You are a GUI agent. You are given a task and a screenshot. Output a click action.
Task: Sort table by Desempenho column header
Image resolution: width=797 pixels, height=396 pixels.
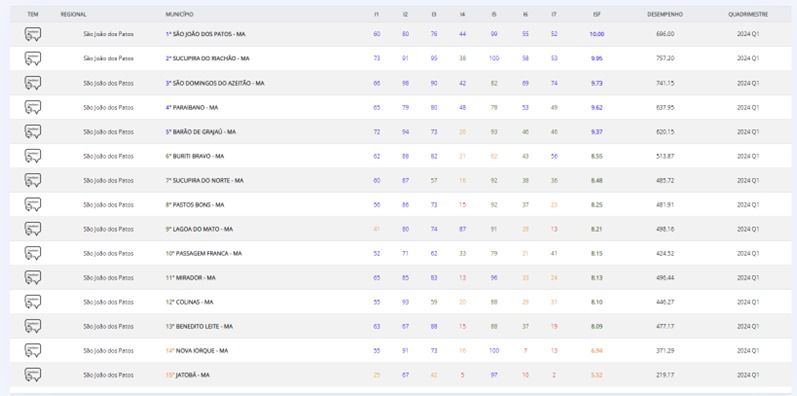(665, 15)
